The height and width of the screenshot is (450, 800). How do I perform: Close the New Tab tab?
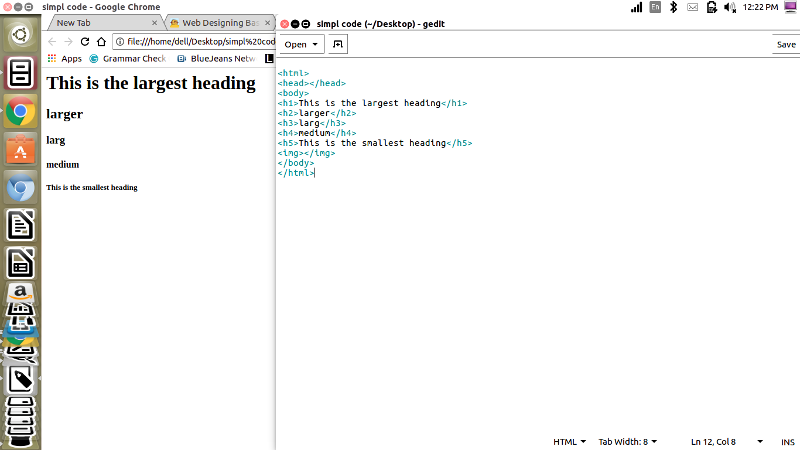155,23
